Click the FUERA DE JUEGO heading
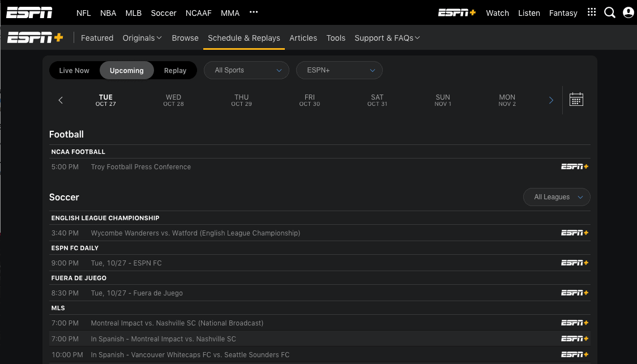This screenshot has width=637, height=364. (x=79, y=278)
